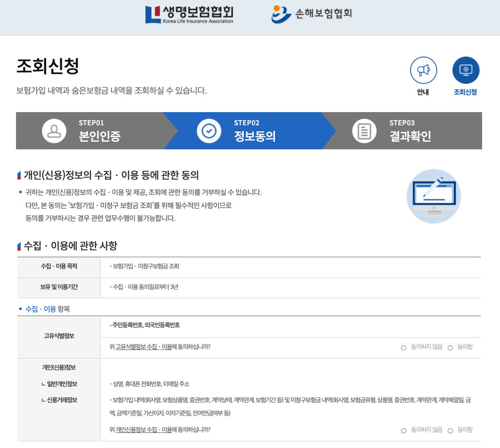Click the 생명보험협회 logo
Viewport: 500px width, 448px height.
tap(188, 14)
